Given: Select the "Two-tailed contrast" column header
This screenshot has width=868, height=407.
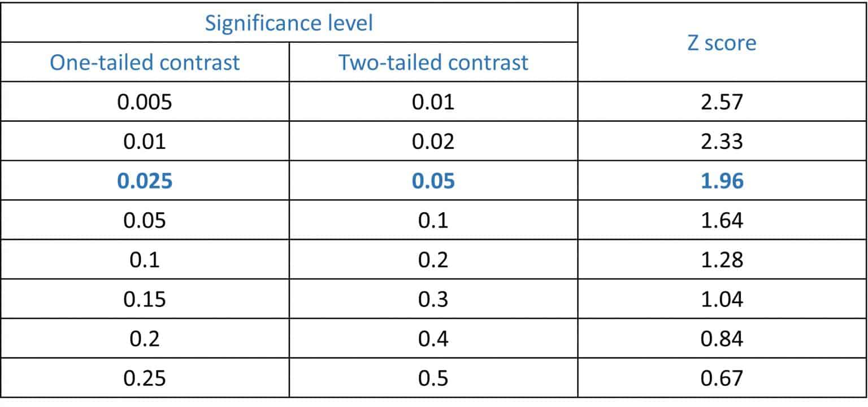Looking at the screenshot, I should pos(433,62).
